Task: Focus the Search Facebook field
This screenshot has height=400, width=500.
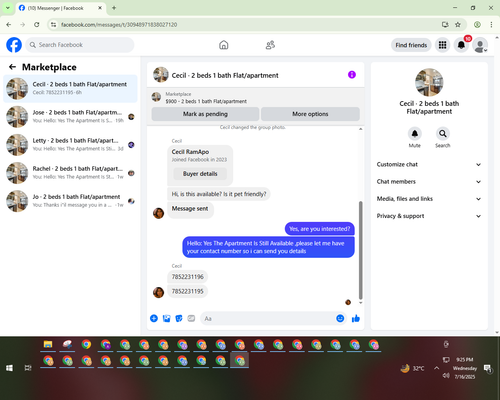Action: click(80, 45)
